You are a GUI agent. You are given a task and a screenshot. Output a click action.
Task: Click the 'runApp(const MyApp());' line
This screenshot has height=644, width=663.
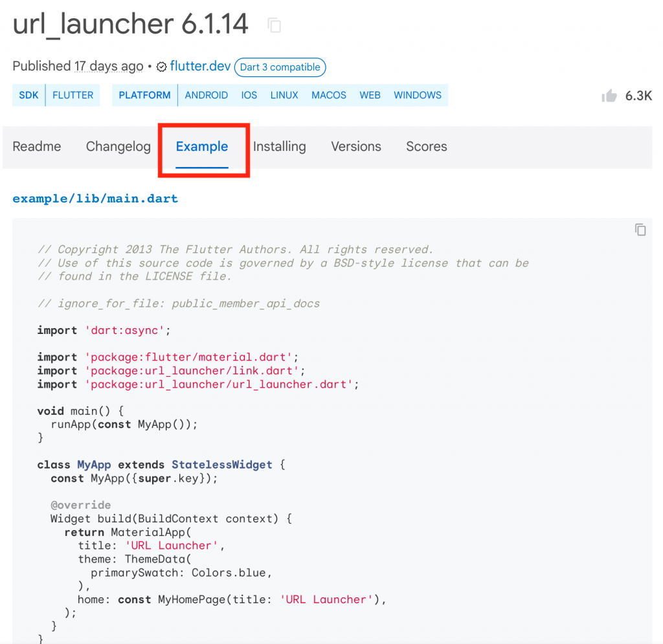[124, 425]
